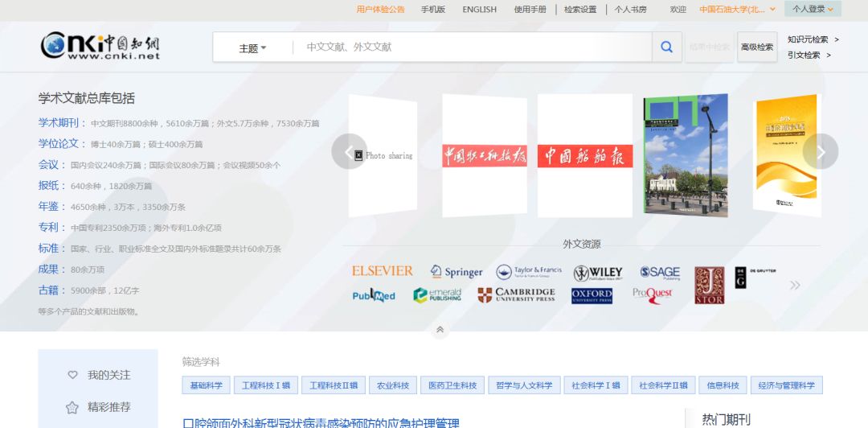Image resolution: width=868 pixels, height=428 pixels.
Task: Open the Taylor & Francis logo
Action: point(529,272)
